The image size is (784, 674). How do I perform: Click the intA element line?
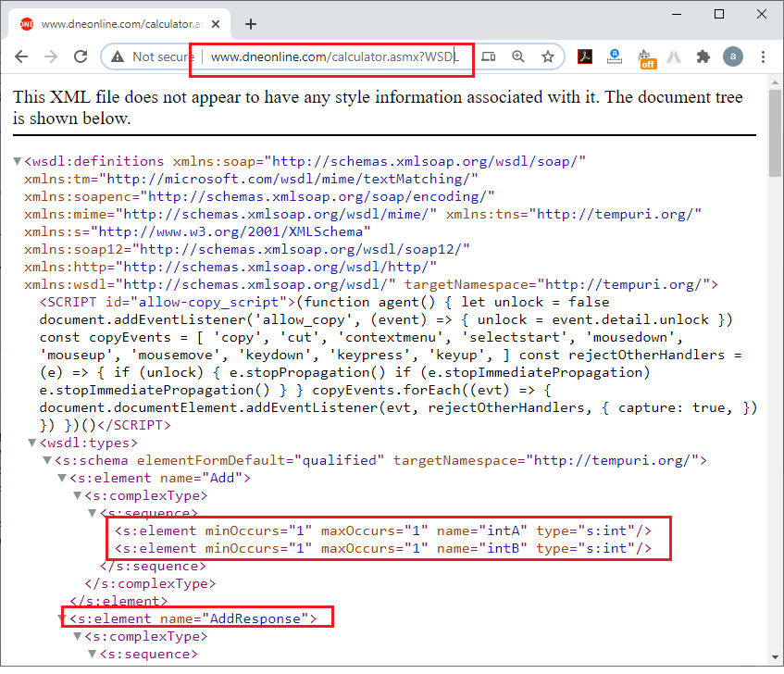(383, 530)
